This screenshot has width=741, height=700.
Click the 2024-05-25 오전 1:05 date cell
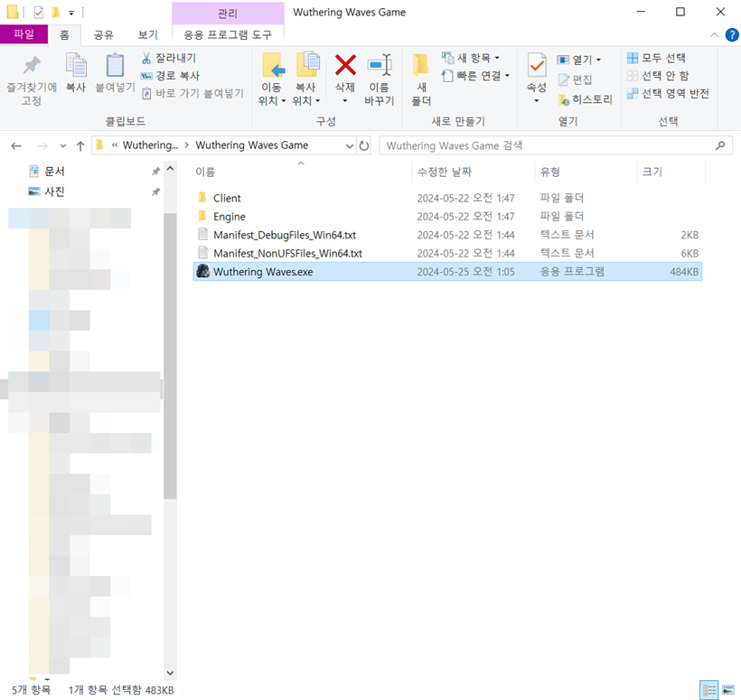click(465, 272)
